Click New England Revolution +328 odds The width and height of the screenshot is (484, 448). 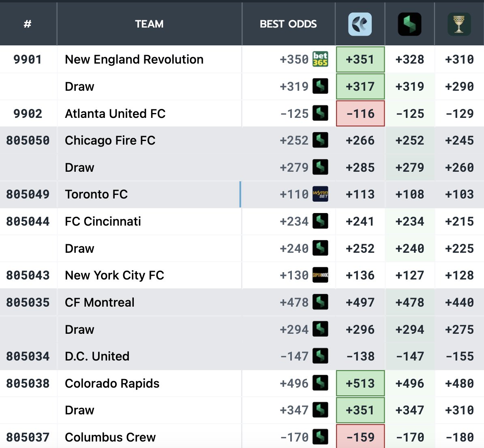(409, 60)
